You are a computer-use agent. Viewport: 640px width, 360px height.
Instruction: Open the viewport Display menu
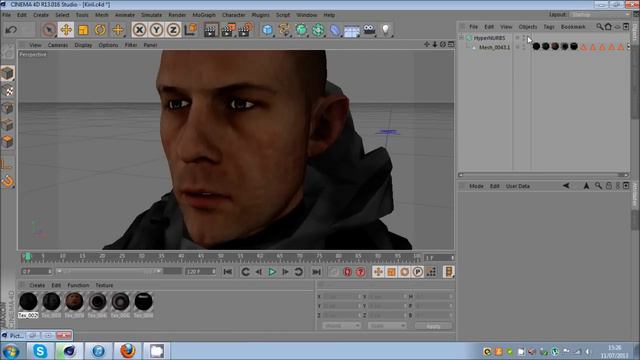tap(83, 45)
